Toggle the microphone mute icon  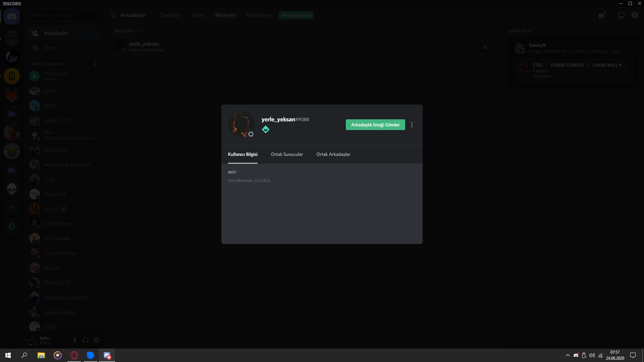[75, 340]
